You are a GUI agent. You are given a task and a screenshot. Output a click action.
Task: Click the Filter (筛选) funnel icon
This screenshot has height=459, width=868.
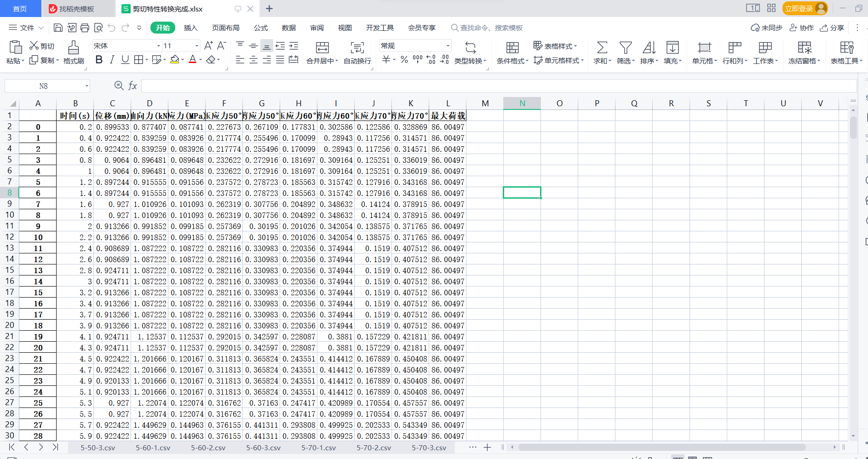click(626, 47)
